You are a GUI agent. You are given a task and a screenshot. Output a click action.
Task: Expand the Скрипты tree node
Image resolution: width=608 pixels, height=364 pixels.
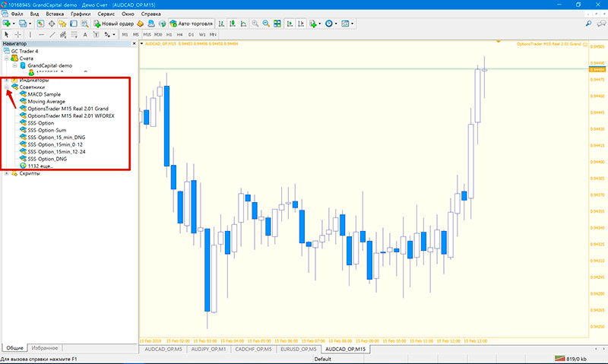coord(7,173)
